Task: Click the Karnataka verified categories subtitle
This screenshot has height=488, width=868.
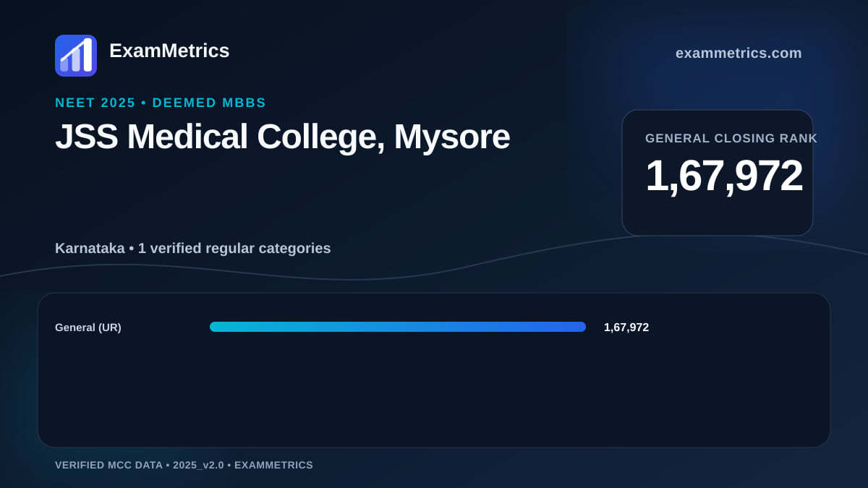Action: click(193, 248)
